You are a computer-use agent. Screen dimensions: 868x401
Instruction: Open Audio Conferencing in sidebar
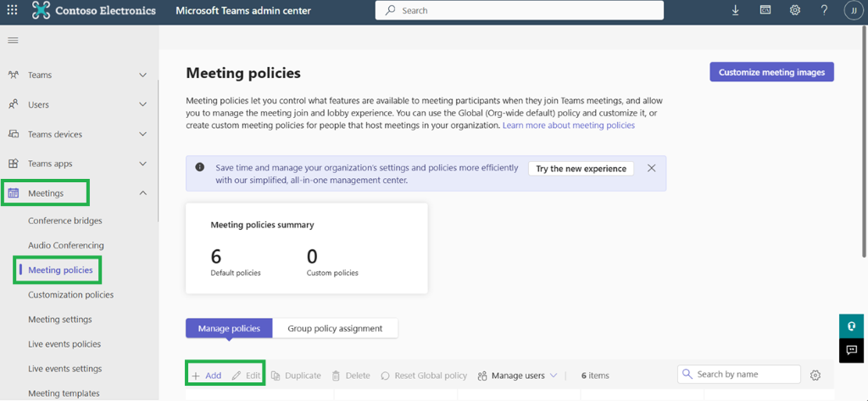[66, 245]
